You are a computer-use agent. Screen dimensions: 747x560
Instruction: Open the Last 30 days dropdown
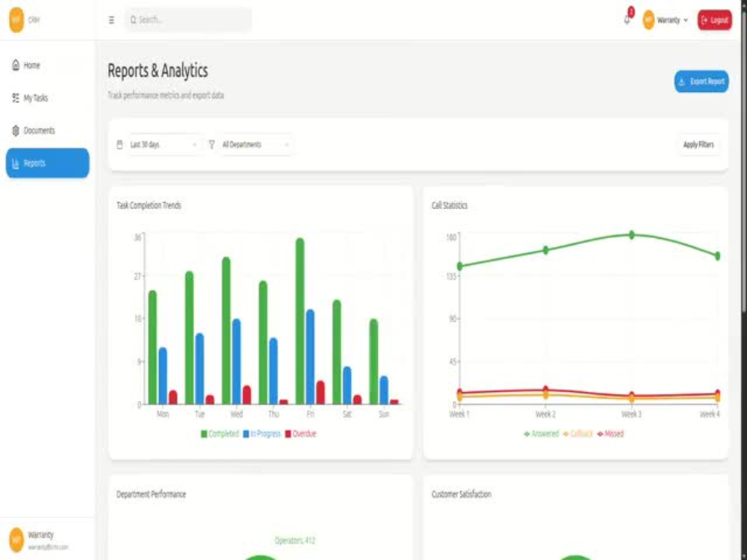pyautogui.click(x=164, y=144)
